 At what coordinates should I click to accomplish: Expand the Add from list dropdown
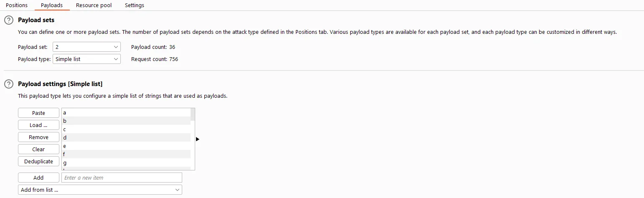click(100, 190)
